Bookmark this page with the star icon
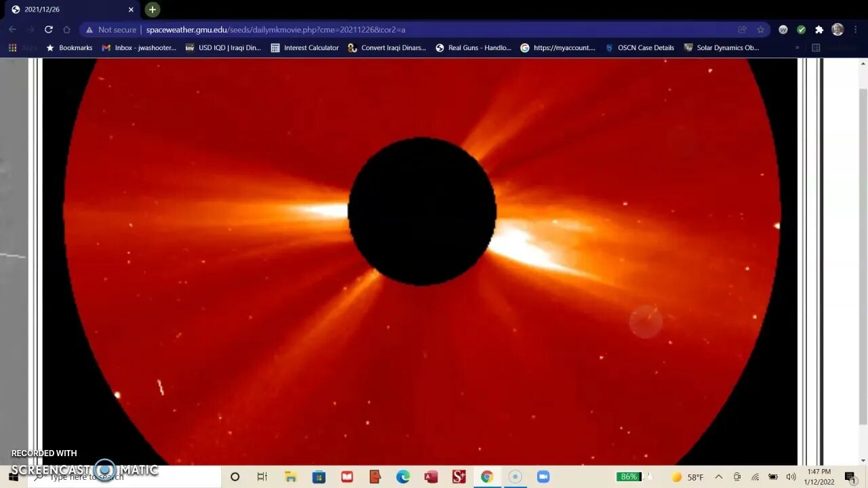 pos(761,30)
